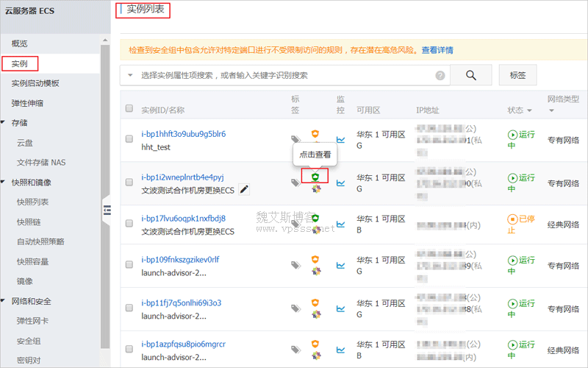
Task: Select checkbox for i-bp17lvu6oqpk1nxfbdj8 row
Action: point(129,224)
